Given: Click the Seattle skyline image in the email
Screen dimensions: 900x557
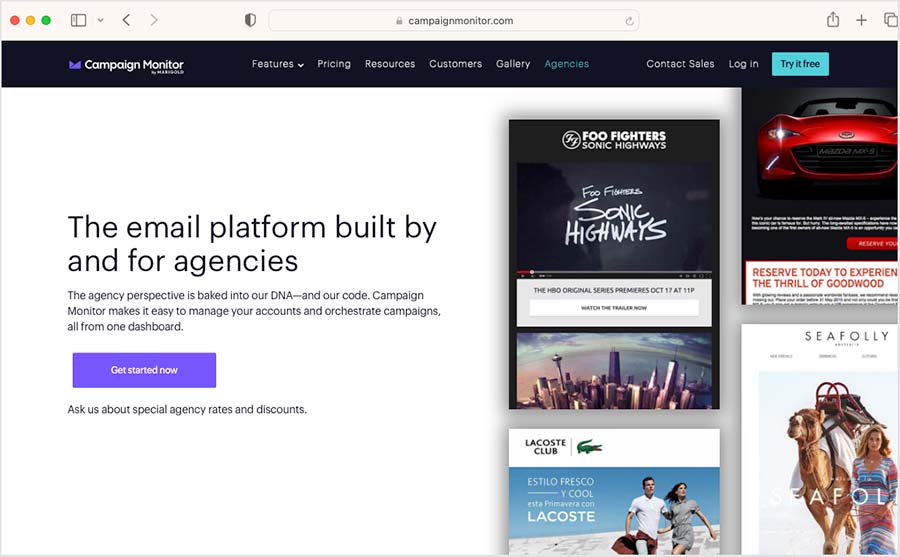Looking at the screenshot, I should point(614,370).
